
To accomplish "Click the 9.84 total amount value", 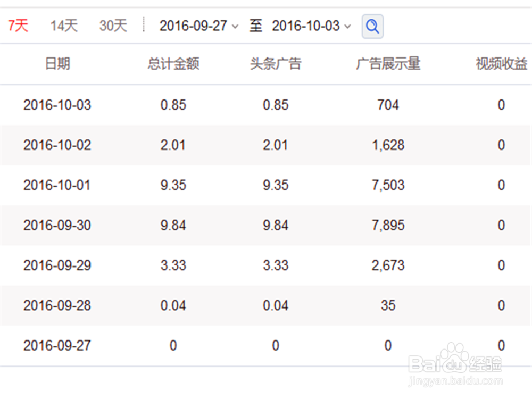I will [173, 225].
